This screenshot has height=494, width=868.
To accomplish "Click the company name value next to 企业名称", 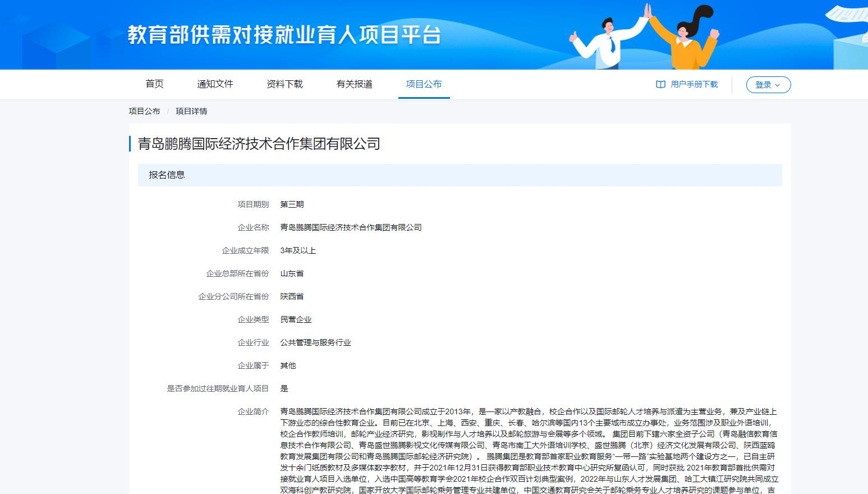I will [351, 227].
